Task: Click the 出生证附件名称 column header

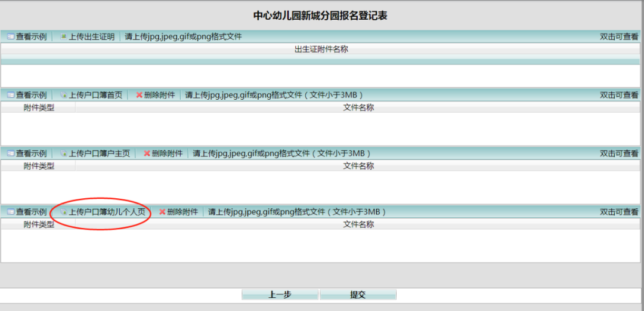Action: 321,49
